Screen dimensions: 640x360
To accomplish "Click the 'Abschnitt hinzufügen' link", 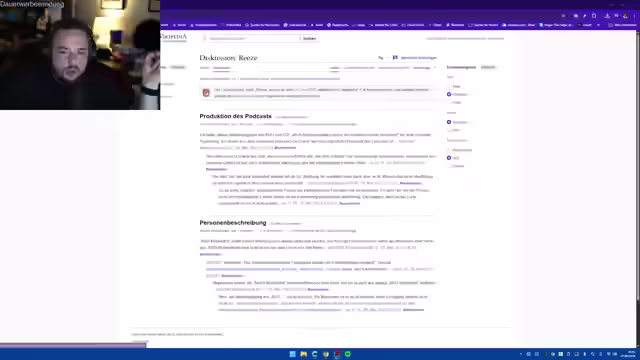I will pos(419,58).
